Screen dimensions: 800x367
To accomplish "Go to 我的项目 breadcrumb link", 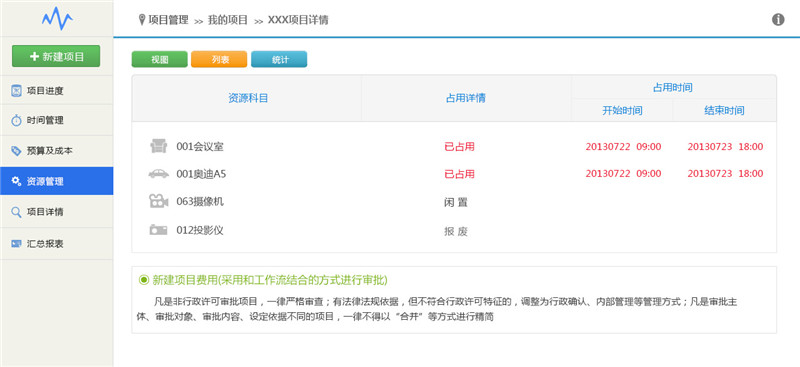I will click(228, 20).
